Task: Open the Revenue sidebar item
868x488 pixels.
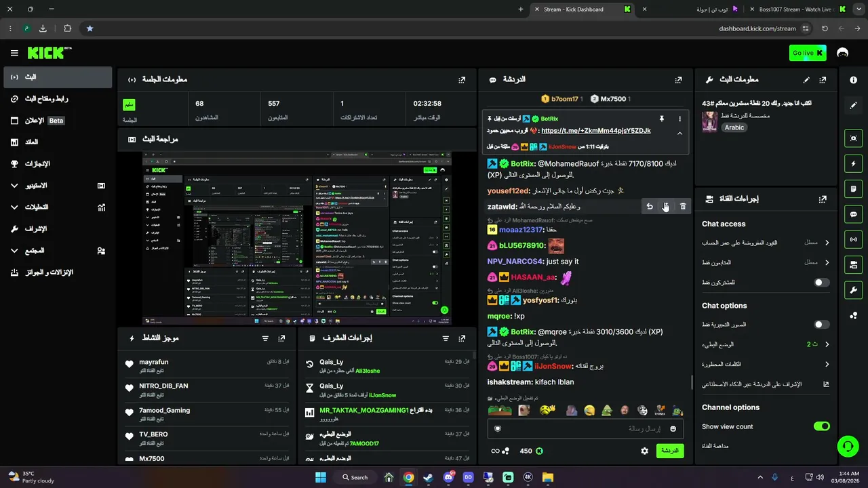Action: pos(58,142)
